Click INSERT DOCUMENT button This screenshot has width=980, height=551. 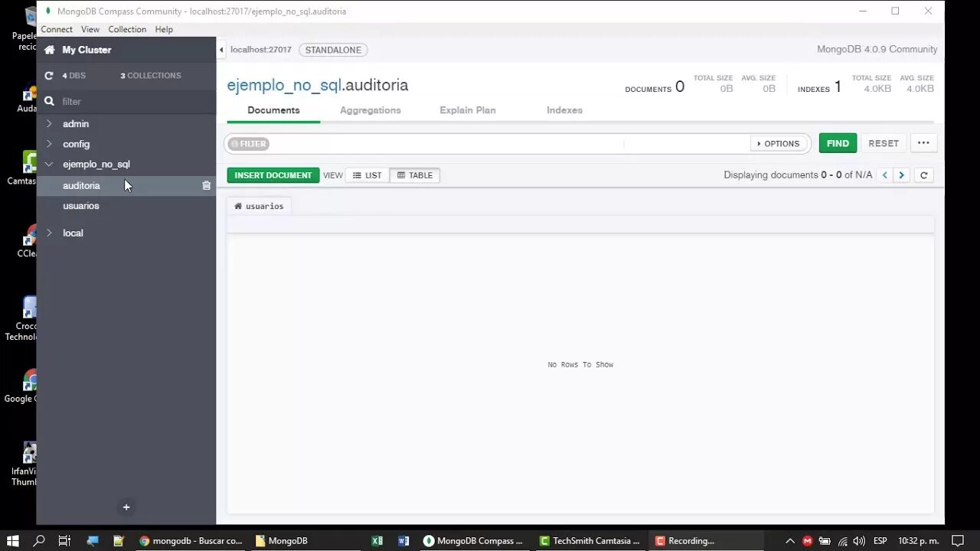[x=273, y=175]
